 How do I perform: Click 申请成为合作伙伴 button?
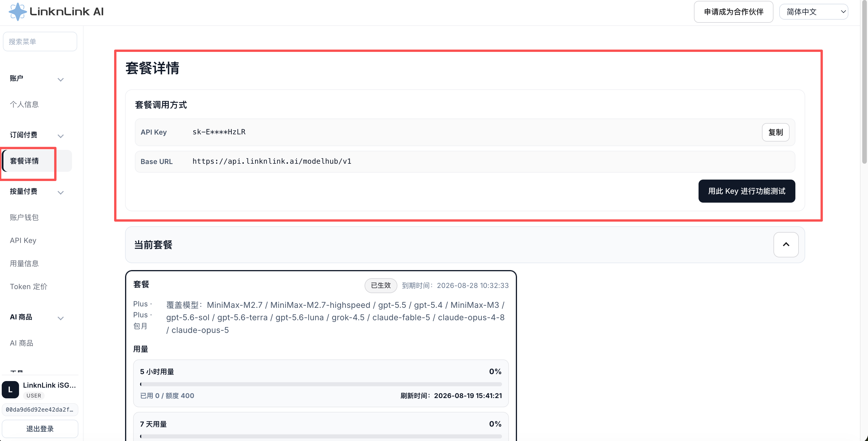click(x=733, y=12)
